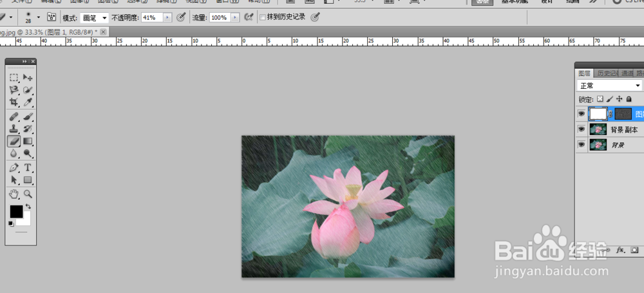Select the Eyedropper tool
This screenshot has height=293, width=644.
pos(28,102)
